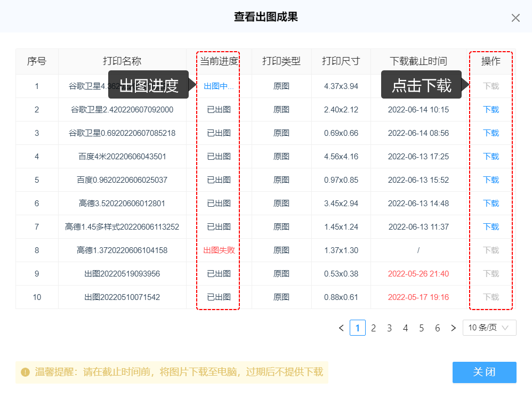The width and height of the screenshot is (532, 398).
Task: Go to previous page arrow
Action: click(341, 328)
